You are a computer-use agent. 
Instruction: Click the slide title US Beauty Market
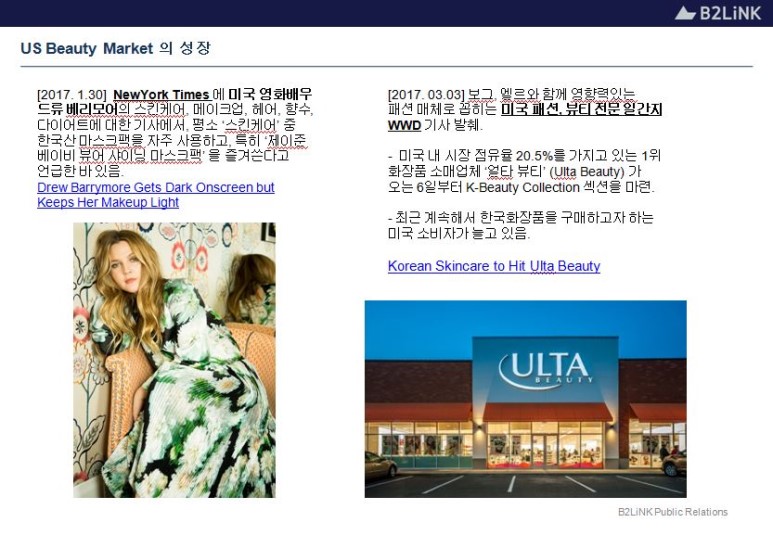(x=86, y=49)
